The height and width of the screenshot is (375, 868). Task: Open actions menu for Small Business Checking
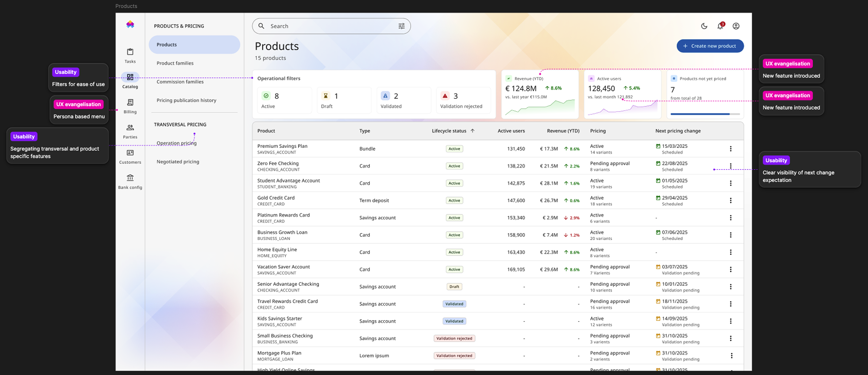pyautogui.click(x=731, y=338)
